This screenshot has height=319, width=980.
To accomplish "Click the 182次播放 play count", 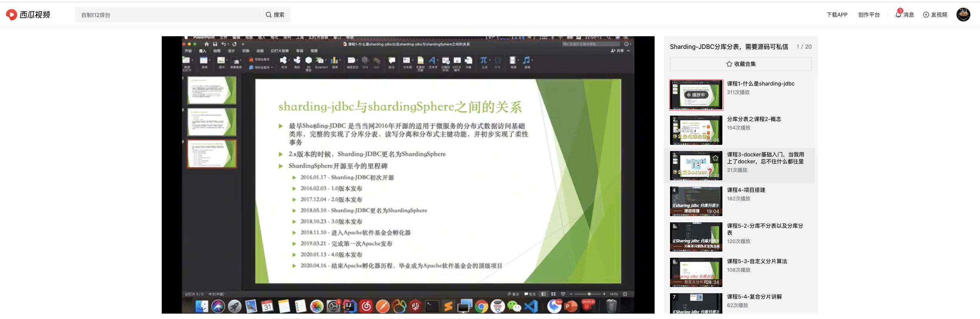I will click(739, 199).
